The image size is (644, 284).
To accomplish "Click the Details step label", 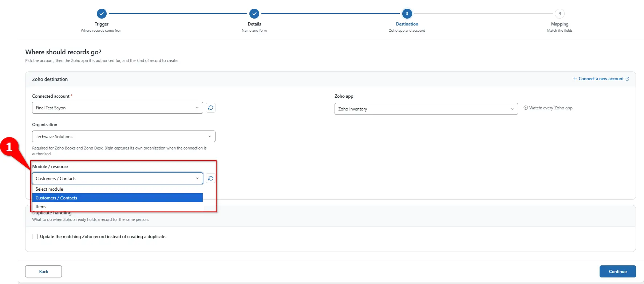I will point(254,24).
